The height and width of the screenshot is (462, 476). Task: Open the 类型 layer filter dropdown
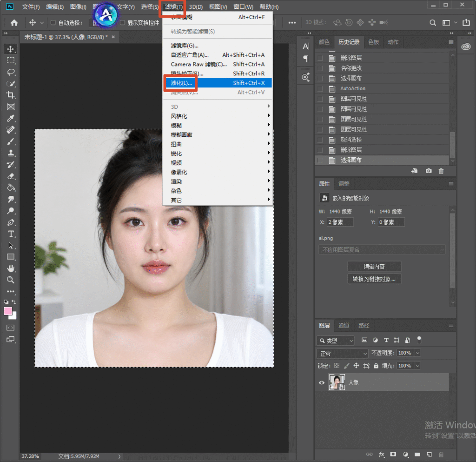tap(336, 341)
